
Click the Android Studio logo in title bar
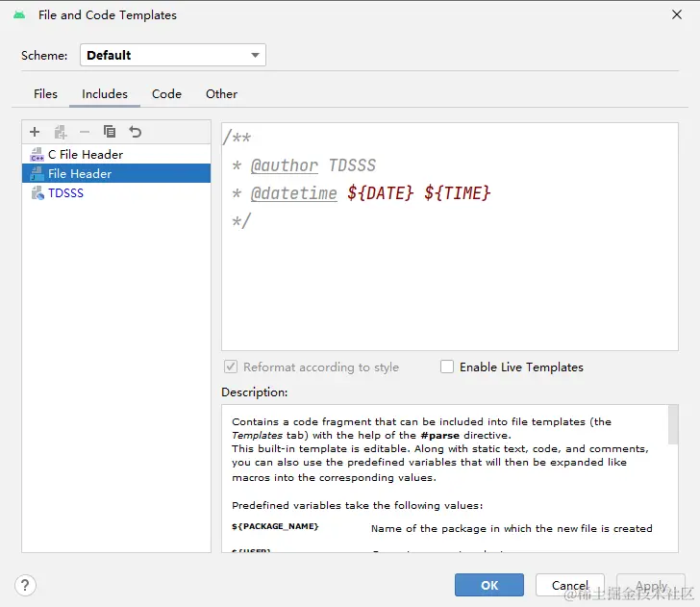[19, 15]
